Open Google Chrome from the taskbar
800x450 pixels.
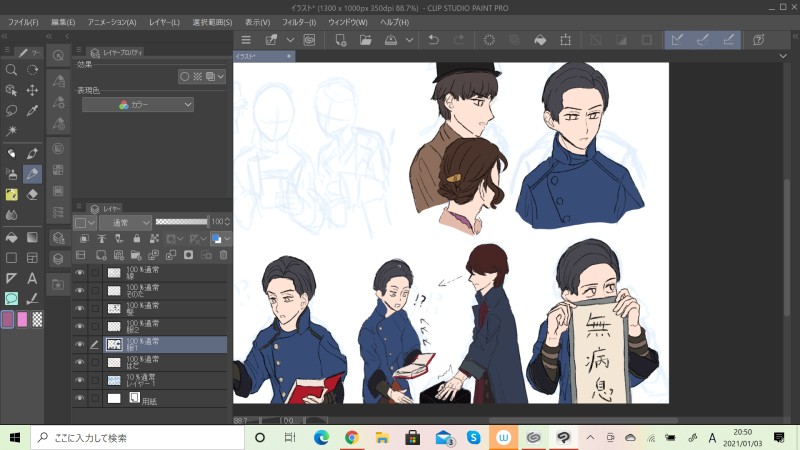pos(351,438)
